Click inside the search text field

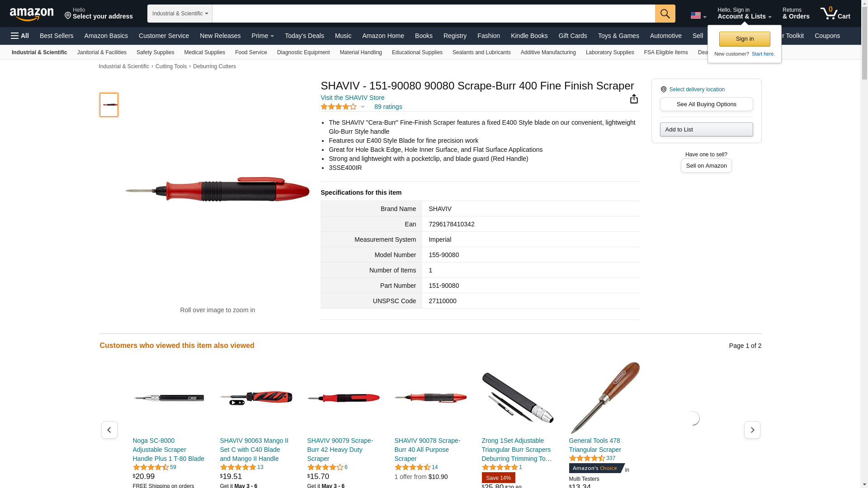tap(434, 14)
